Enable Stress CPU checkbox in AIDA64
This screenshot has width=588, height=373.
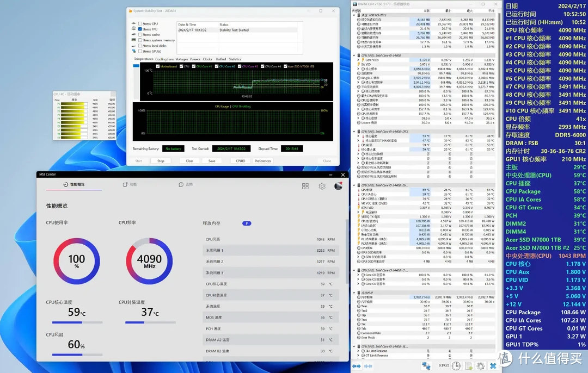pyautogui.click(x=140, y=23)
